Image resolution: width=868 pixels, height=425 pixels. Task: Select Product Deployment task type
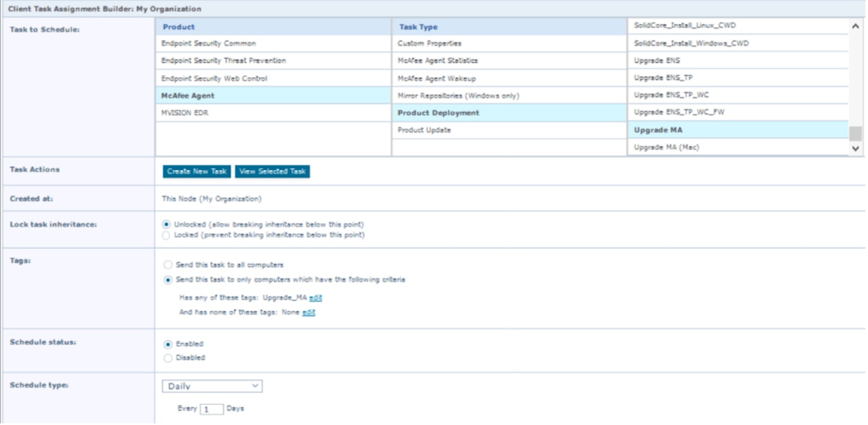click(x=509, y=113)
